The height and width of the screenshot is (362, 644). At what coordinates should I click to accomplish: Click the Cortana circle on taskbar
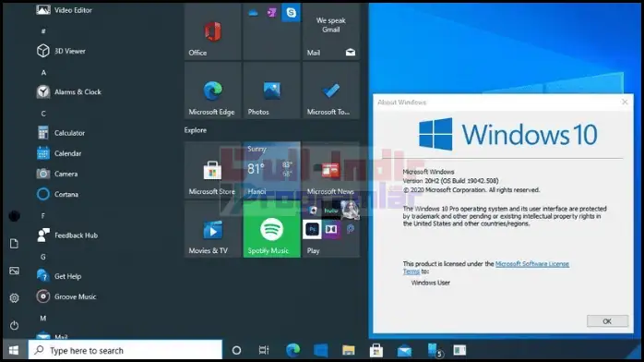tap(236, 350)
